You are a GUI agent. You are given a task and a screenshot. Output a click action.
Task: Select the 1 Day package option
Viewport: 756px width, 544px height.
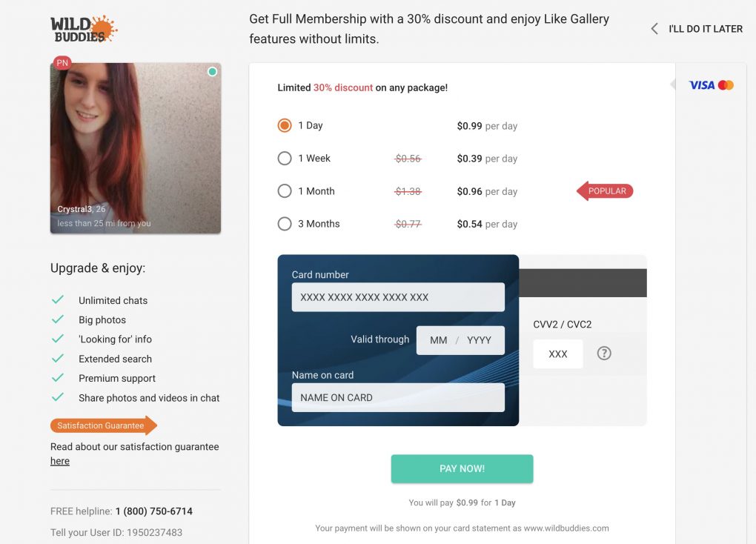285,125
